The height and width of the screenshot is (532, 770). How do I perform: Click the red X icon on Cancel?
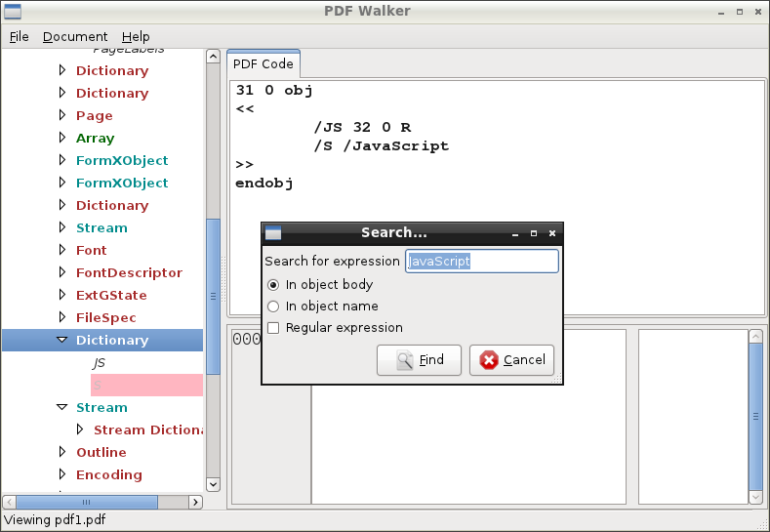point(489,360)
